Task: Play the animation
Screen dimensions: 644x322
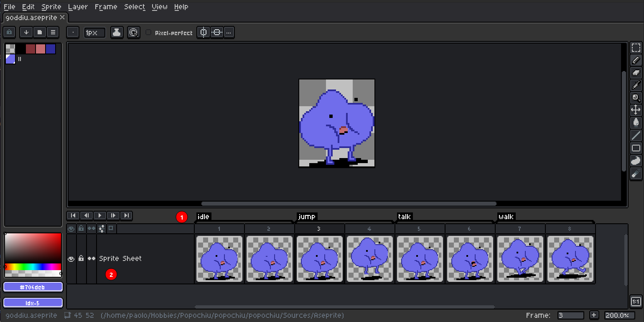Action: point(100,215)
